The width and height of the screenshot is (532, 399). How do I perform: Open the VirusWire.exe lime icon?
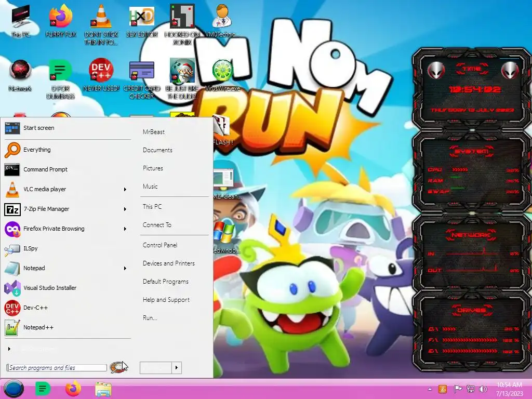(222, 75)
